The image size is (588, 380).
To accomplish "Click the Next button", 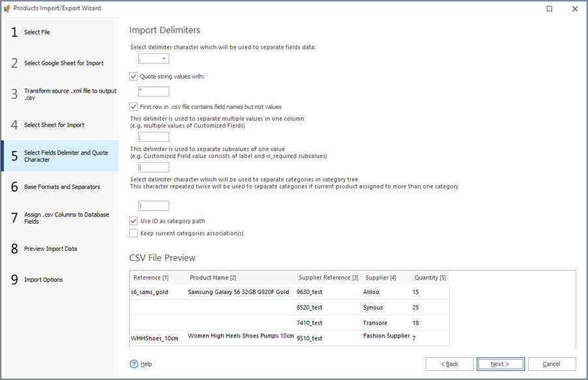I will point(501,364).
